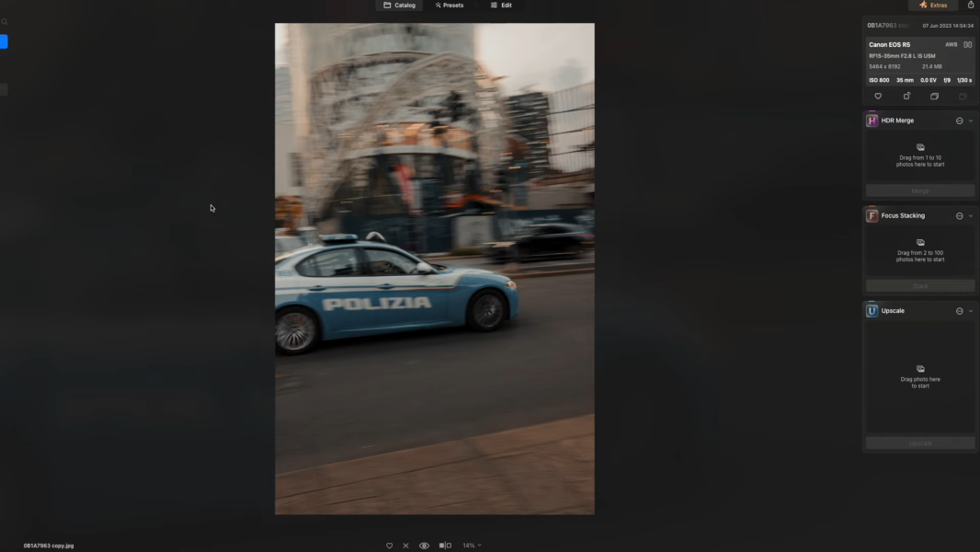Click the RF15-35mm lens name text
980x552 pixels.
(902, 55)
